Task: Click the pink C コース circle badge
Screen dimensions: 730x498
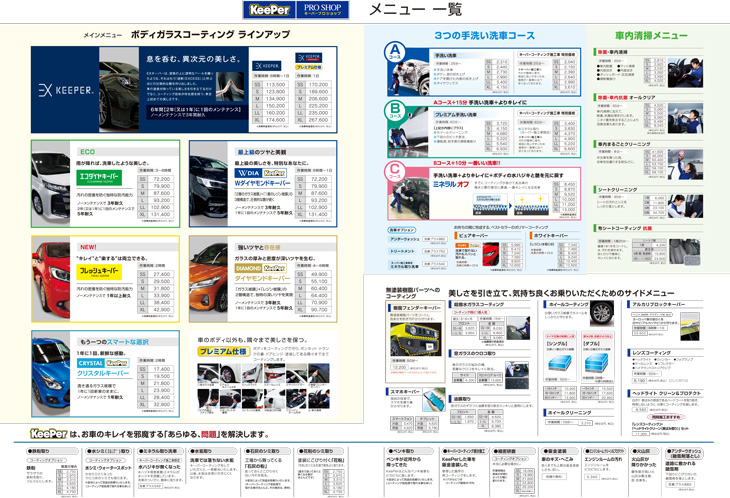Action: (395, 171)
